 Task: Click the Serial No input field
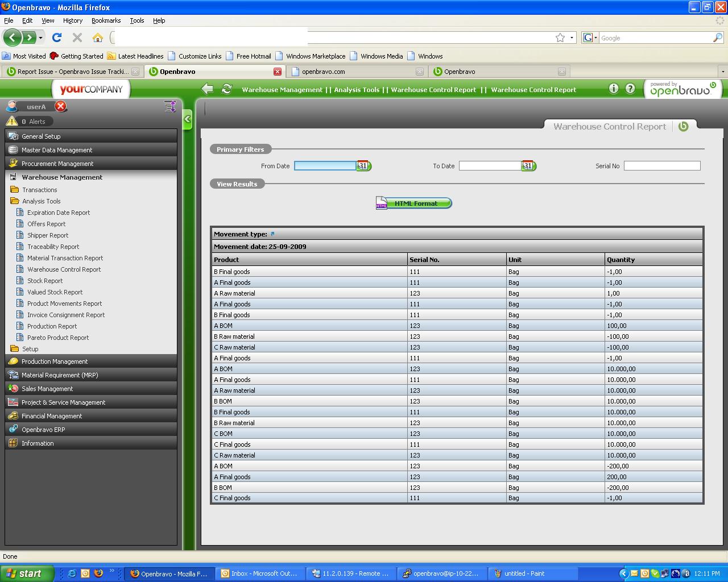(661, 166)
